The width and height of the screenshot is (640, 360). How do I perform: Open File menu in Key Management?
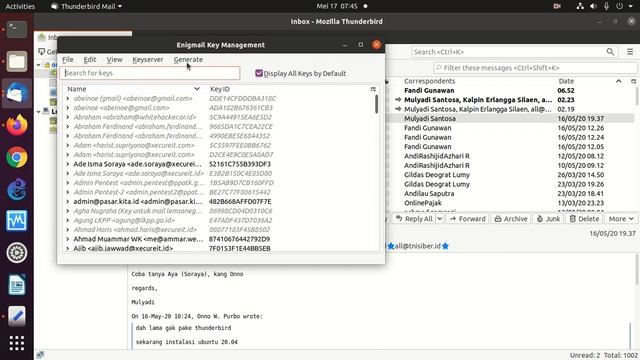point(68,60)
